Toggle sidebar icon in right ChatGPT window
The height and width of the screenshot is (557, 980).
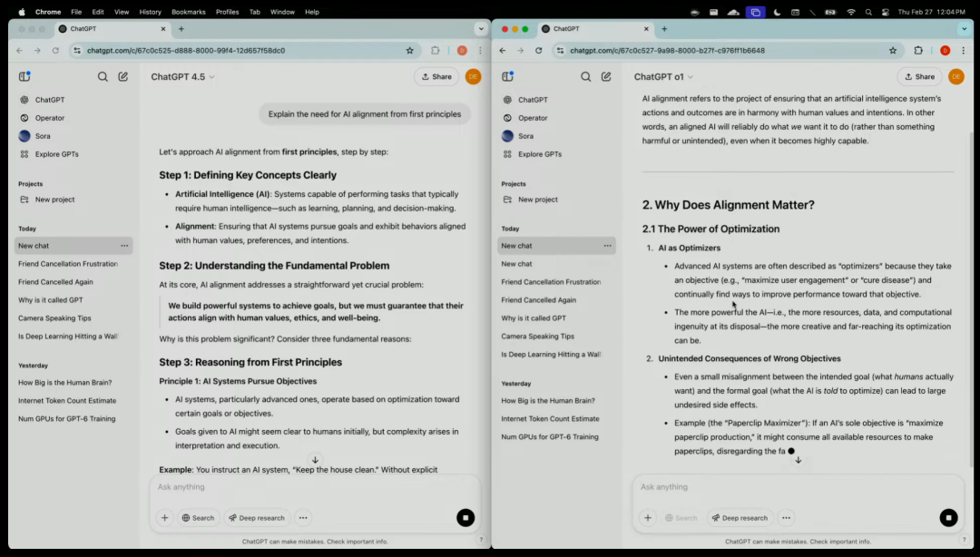tap(507, 76)
